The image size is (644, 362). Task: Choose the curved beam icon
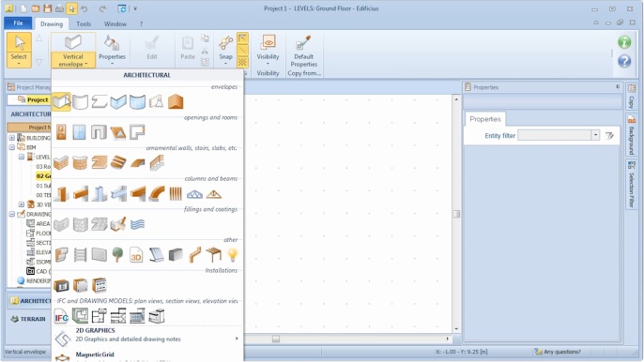pyautogui.click(x=157, y=194)
